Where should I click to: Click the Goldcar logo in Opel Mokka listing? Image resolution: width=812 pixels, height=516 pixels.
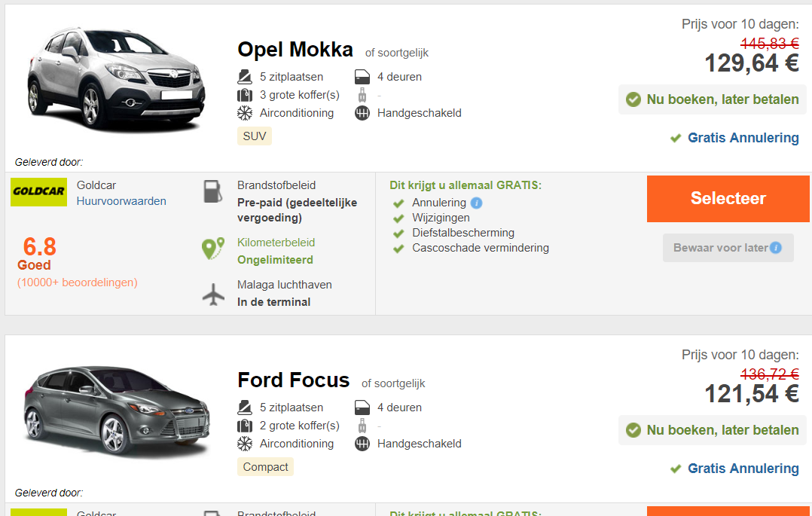coord(38,191)
